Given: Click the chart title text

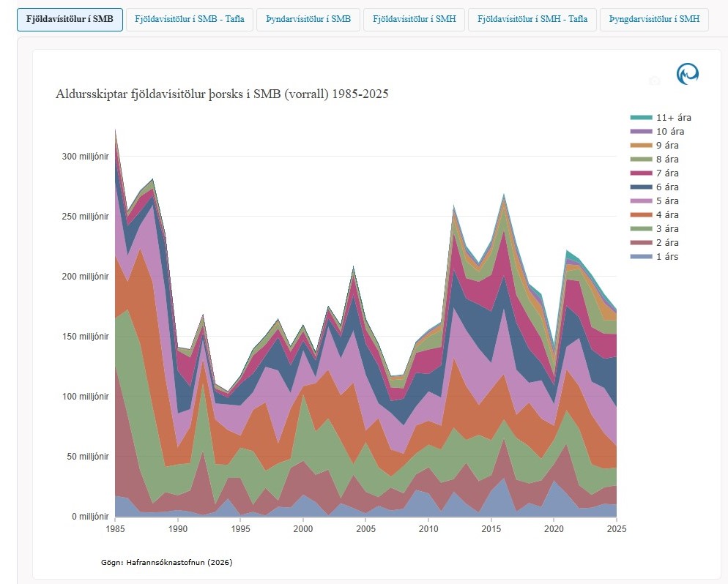Looking at the screenshot, I should pos(222,94).
